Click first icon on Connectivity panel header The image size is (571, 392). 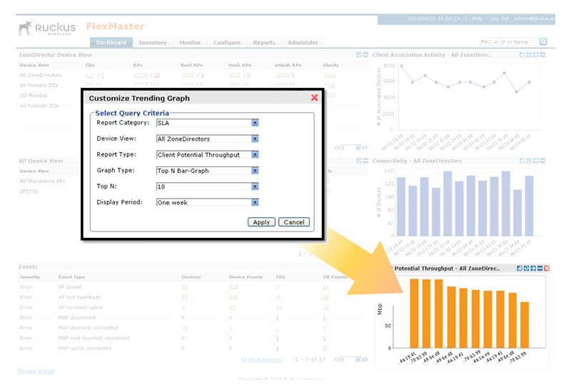point(522,161)
